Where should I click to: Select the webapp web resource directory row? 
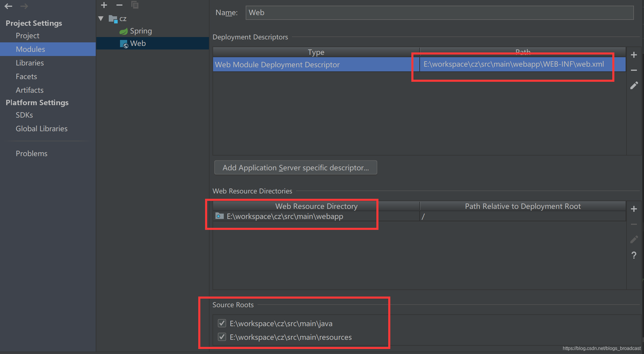(285, 217)
